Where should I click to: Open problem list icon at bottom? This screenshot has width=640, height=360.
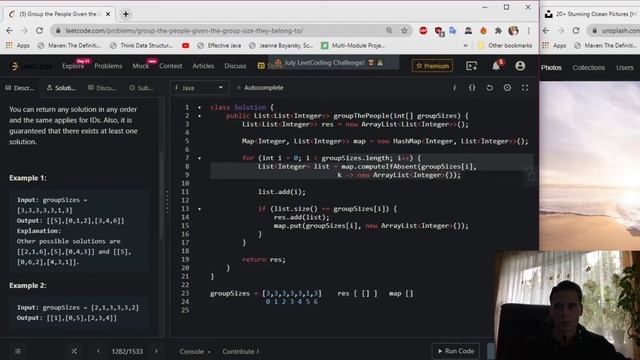click(18, 351)
